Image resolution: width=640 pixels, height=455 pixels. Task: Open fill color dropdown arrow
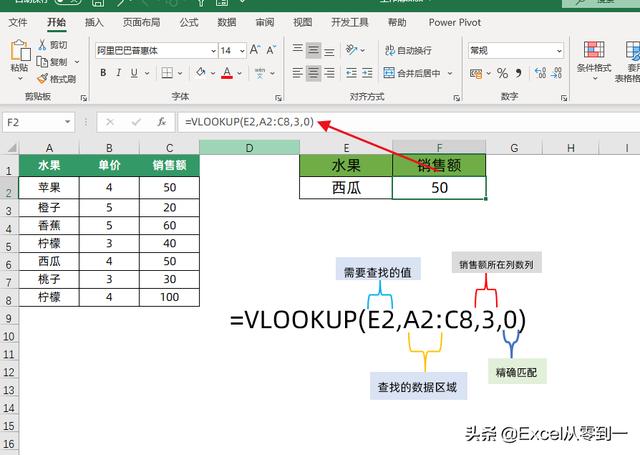213,73
